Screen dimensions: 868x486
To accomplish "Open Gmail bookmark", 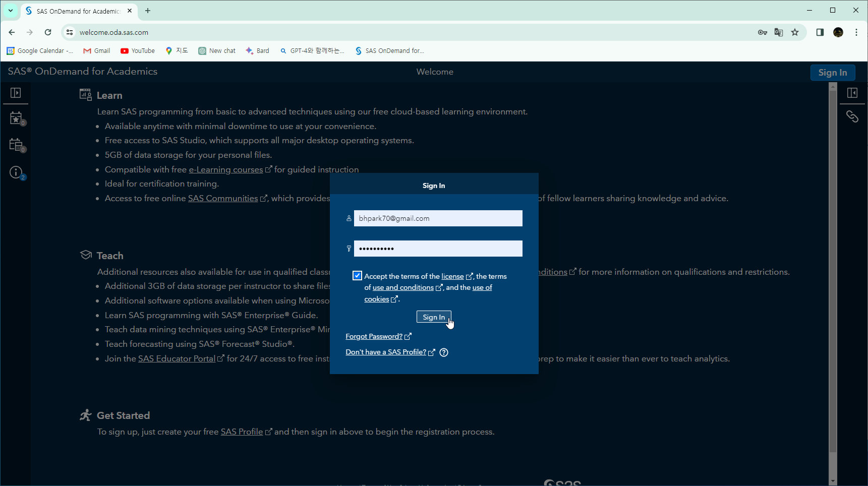I will pos(97,50).
